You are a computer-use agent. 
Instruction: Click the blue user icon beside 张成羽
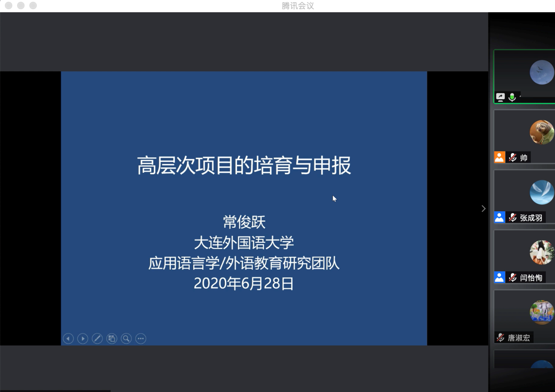[x=499, y=217]
